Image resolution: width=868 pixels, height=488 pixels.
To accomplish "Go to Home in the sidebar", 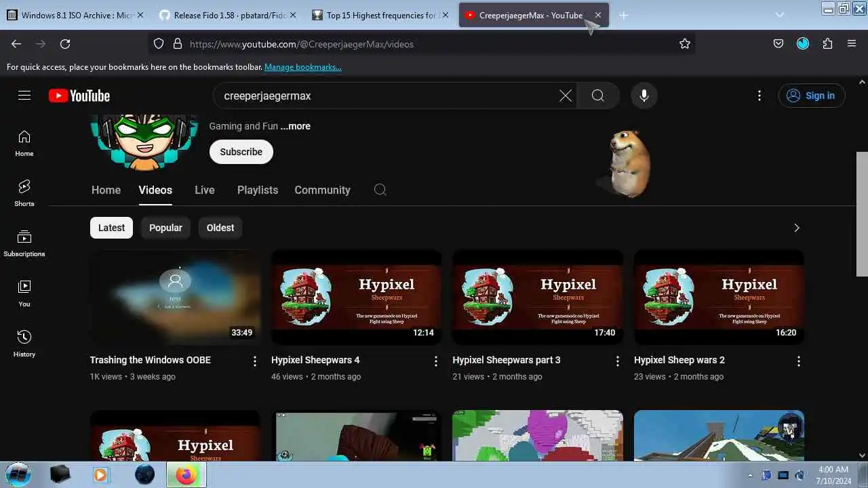I will (24, 143).
